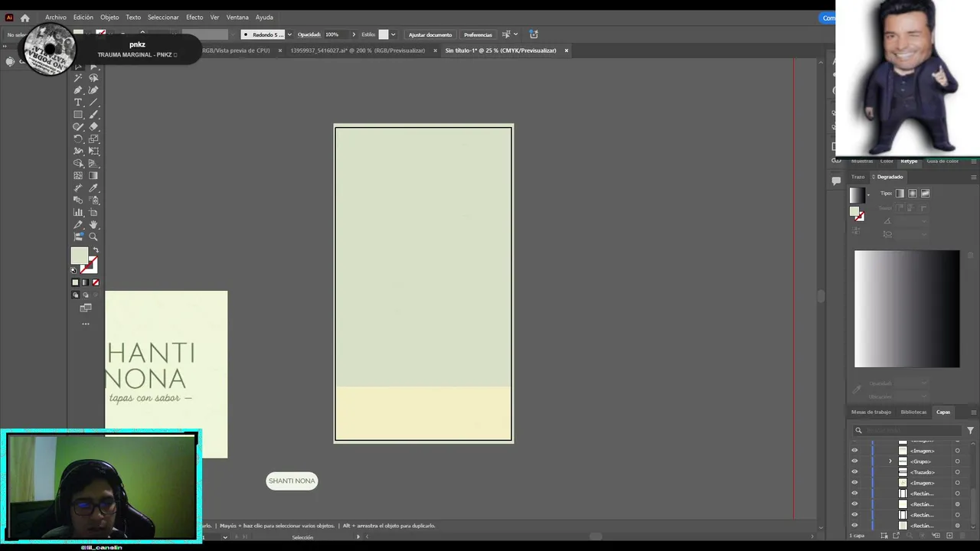The width and height of the screenshot is (980, 551).
Task: Switch to the Mesas de trabajo tab
Action: click(871, 412)
